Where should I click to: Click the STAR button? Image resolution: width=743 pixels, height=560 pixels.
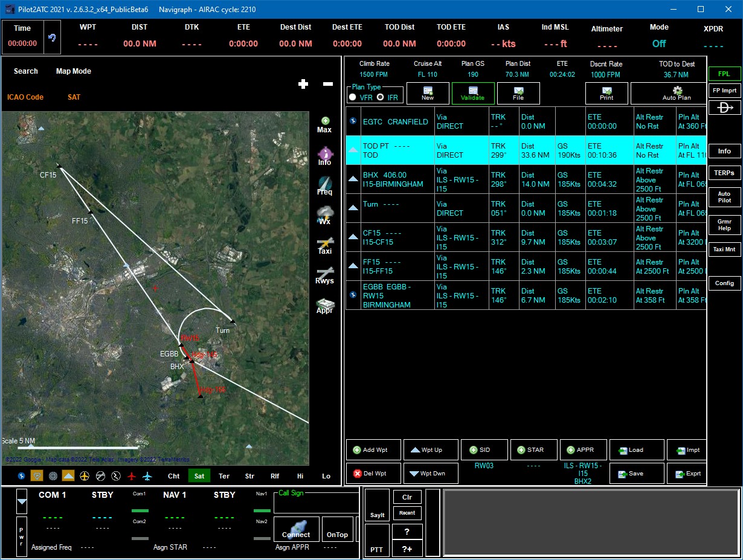[534, 450]
